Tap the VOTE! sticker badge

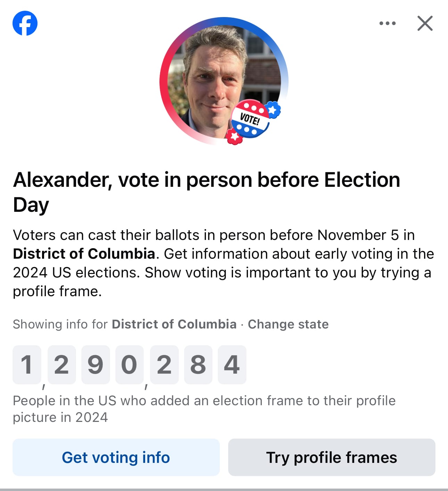(250, 119)
